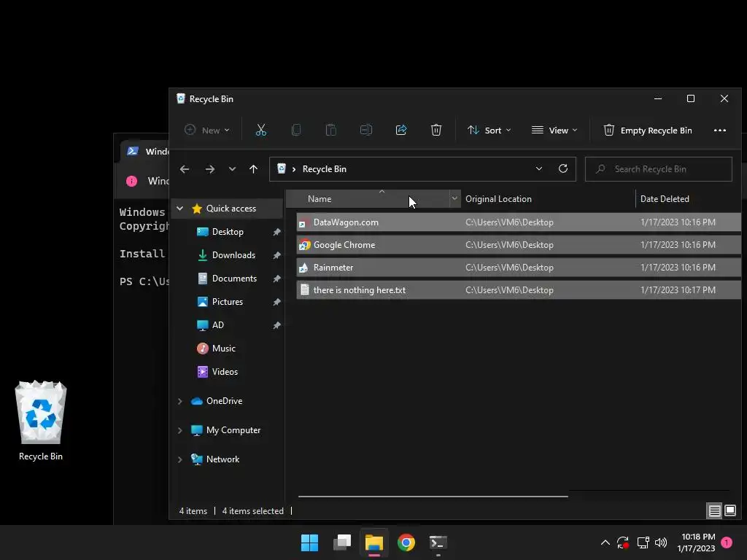Open recent locations chevron dropdown
The height and width of the screenshot is (560, 747).
point(232,169)
